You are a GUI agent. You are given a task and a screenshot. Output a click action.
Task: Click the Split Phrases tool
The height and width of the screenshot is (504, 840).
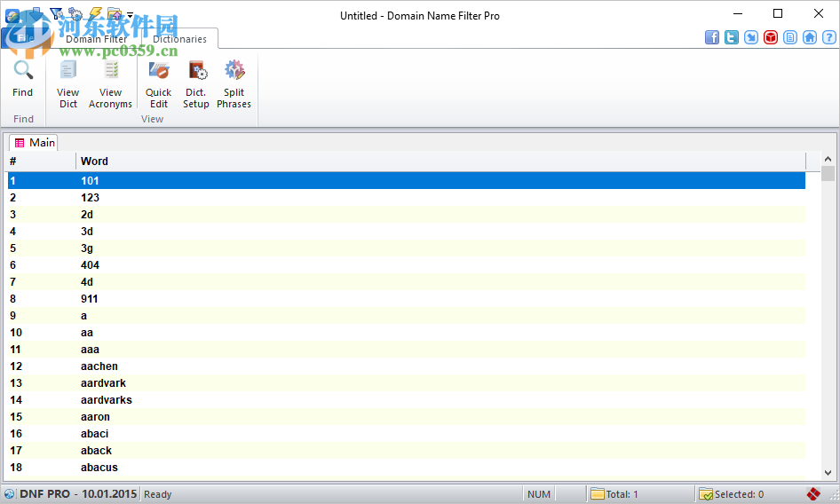click(234, 84)
